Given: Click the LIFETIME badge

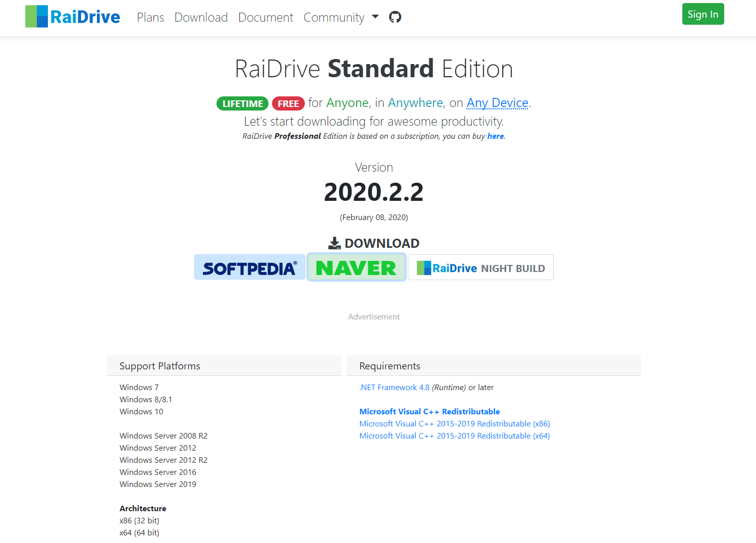Looking at the screenshot, I should click(x=242, y=103).
